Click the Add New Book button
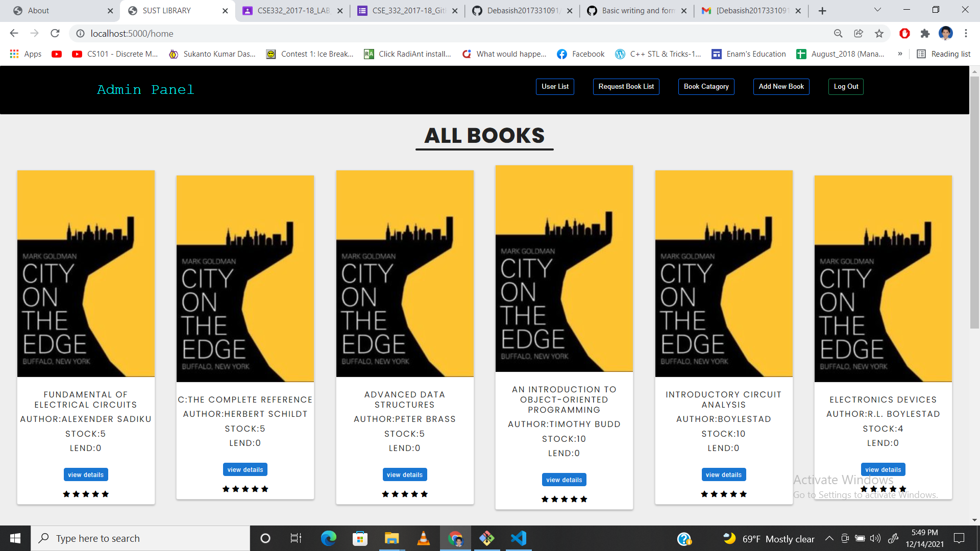The height and width of the screenshot is (551, 980). (x=781, y=86)
